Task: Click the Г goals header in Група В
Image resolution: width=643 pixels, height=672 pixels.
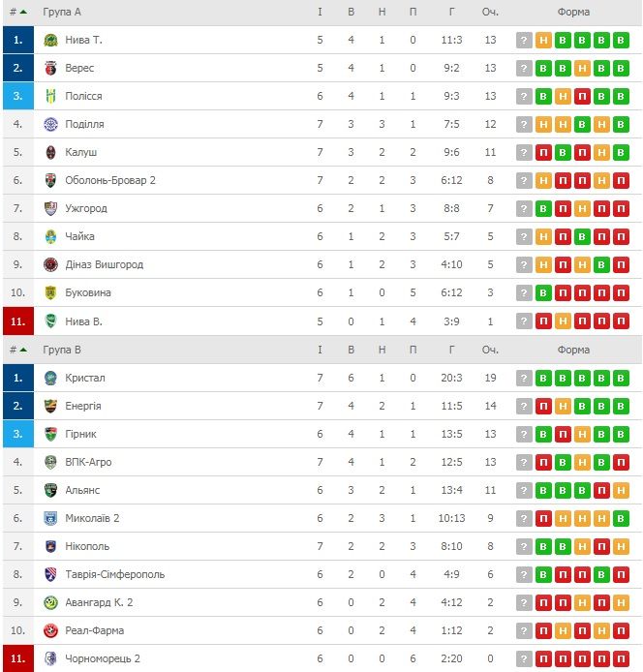Action: point(451,351)
